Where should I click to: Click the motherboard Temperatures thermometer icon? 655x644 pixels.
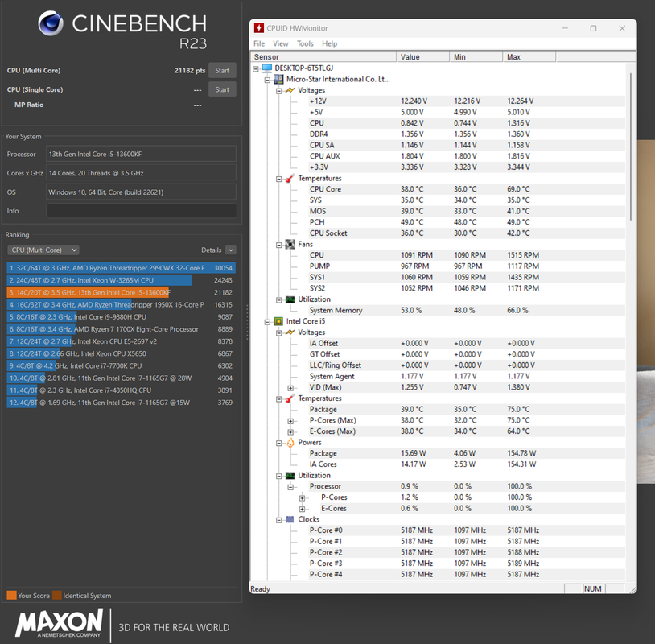(290, 179)
